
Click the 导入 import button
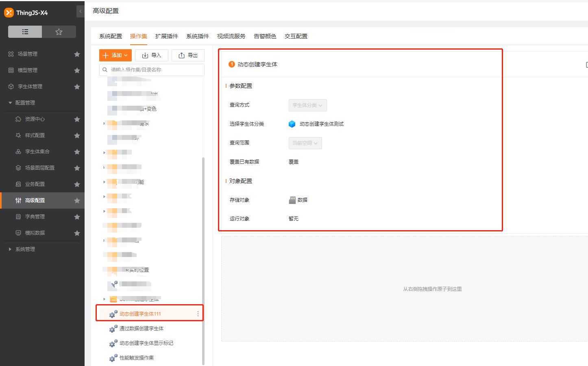pos(152,55)
